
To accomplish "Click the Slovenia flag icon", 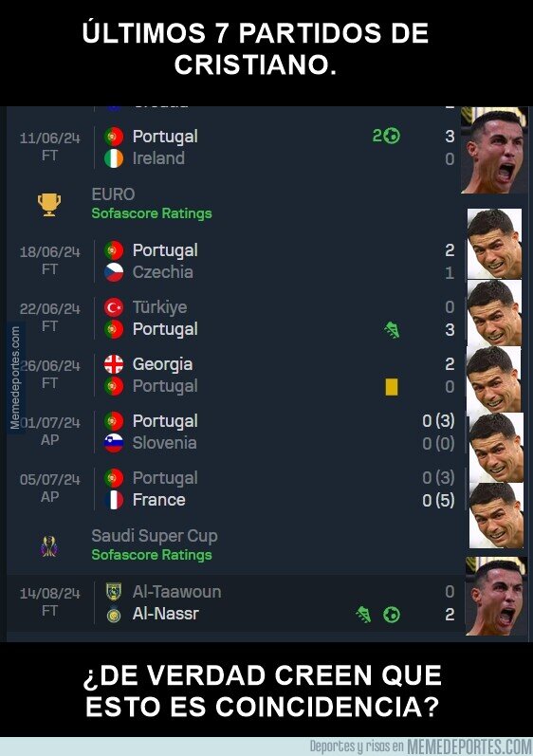I will (114, 443).
